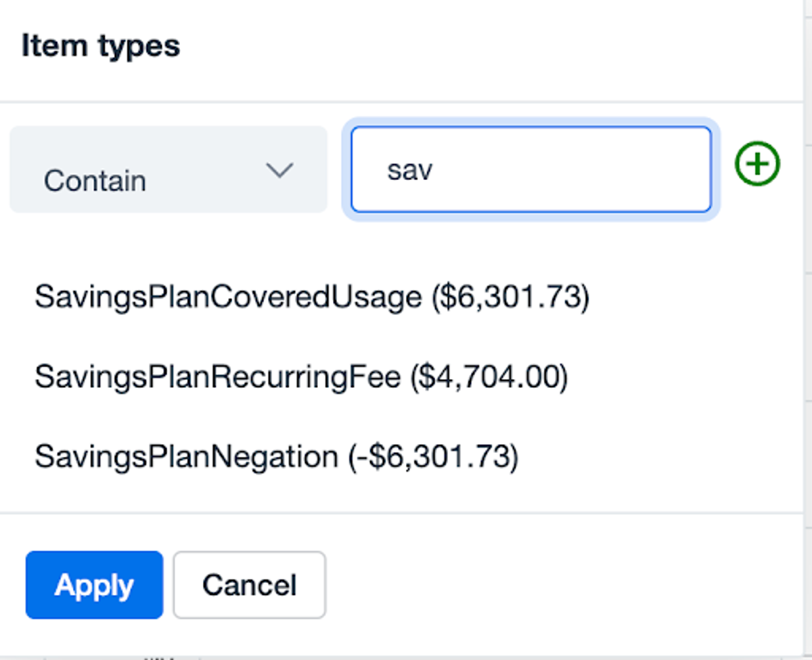The height and width of the screenshot is (660, 812).
Task: Click the blue Apply button
Action: click(x=94, y=585)
